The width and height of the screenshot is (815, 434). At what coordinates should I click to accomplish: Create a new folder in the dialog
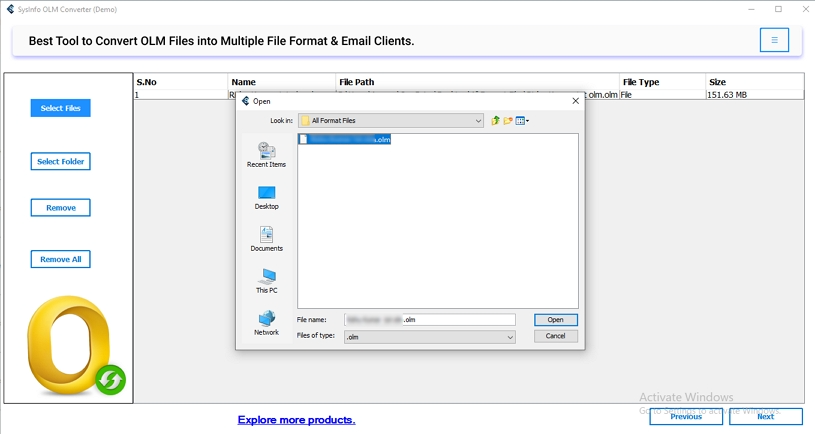[508, 121]
